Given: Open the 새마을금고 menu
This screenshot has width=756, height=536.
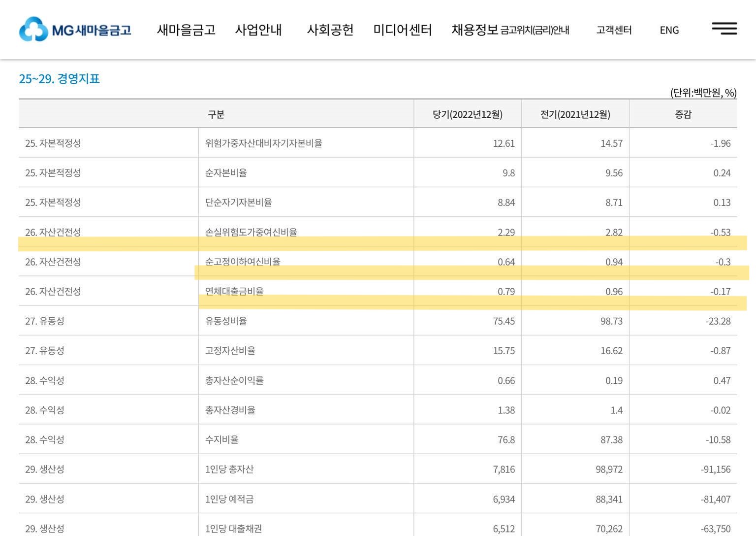Looking at the screenshot, I should [186, 30].
